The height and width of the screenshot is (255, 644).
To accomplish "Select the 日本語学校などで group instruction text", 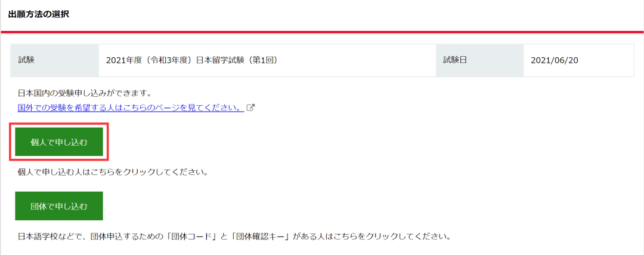I will click(x=234, y=237).
